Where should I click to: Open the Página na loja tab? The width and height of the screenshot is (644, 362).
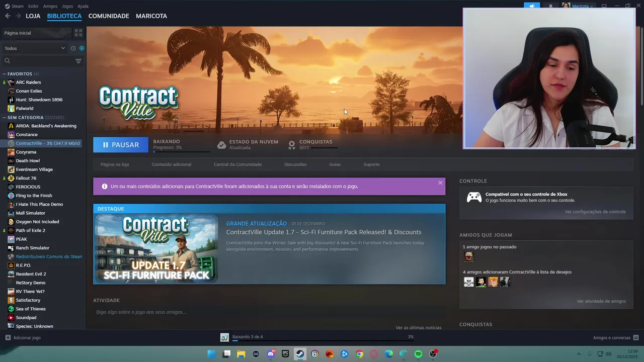point(115,164)
